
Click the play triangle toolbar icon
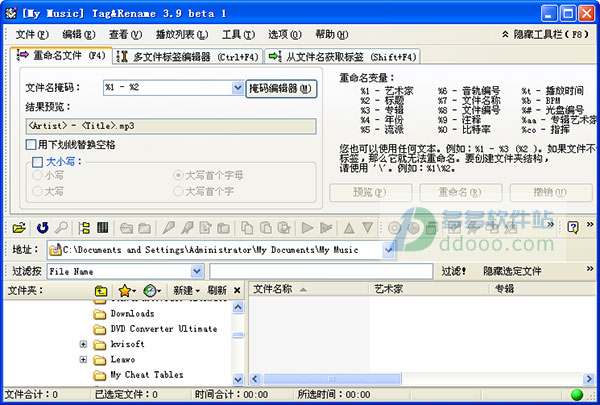[307, 228]
